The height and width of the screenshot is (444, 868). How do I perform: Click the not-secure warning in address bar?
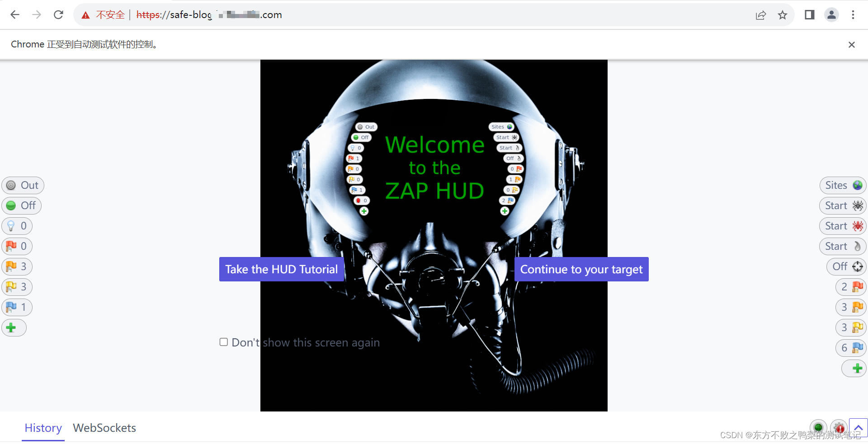pos(103,15)
